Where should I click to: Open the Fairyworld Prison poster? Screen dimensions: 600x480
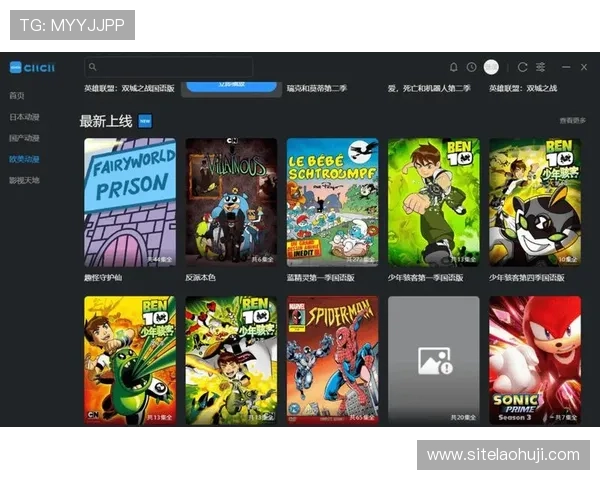click(x=130, y=201)
